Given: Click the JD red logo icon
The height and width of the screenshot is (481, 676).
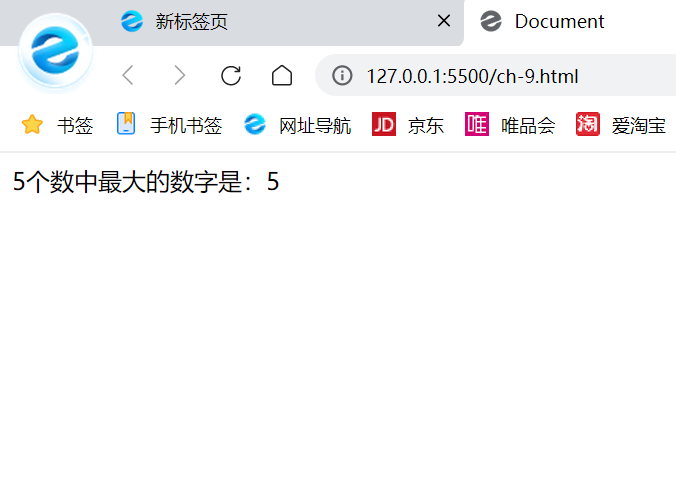Looking at the screenshot, I should click(384, 124).
